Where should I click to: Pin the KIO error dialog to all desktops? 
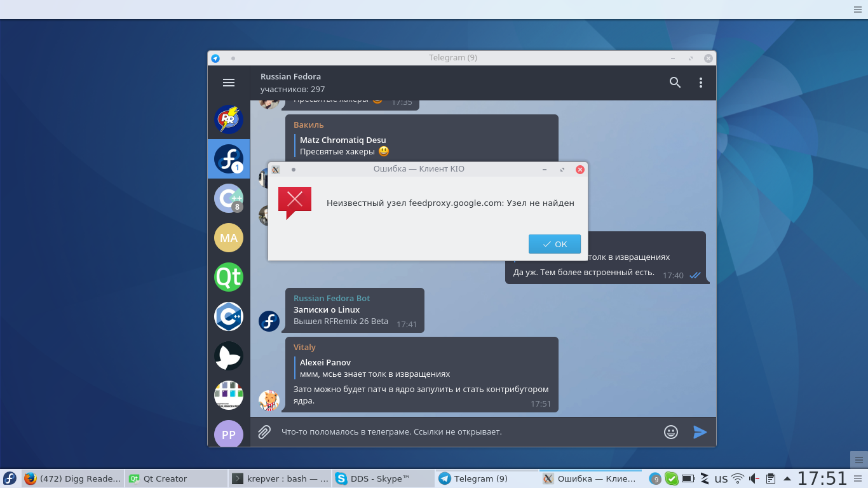tap(294, 170)
